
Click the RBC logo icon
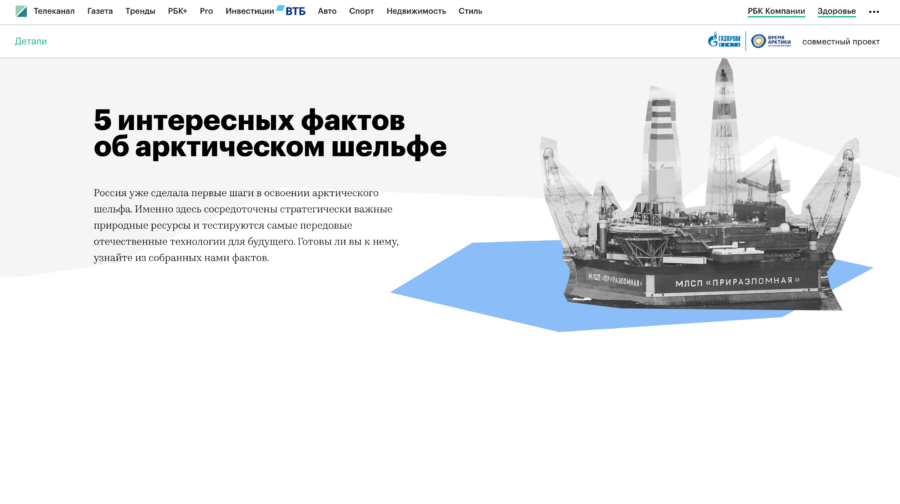(21, 11)
